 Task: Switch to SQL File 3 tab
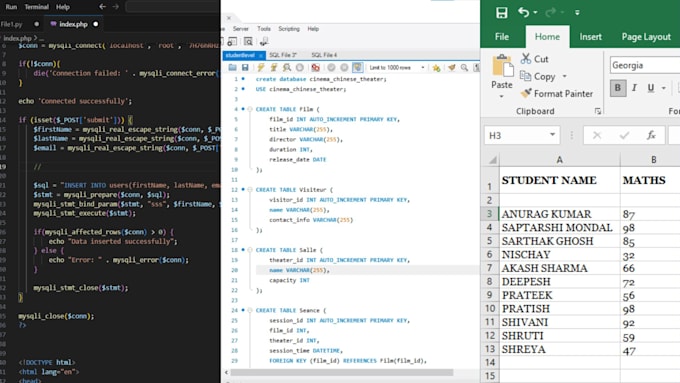pyautogui.click(x=283, y=55)
